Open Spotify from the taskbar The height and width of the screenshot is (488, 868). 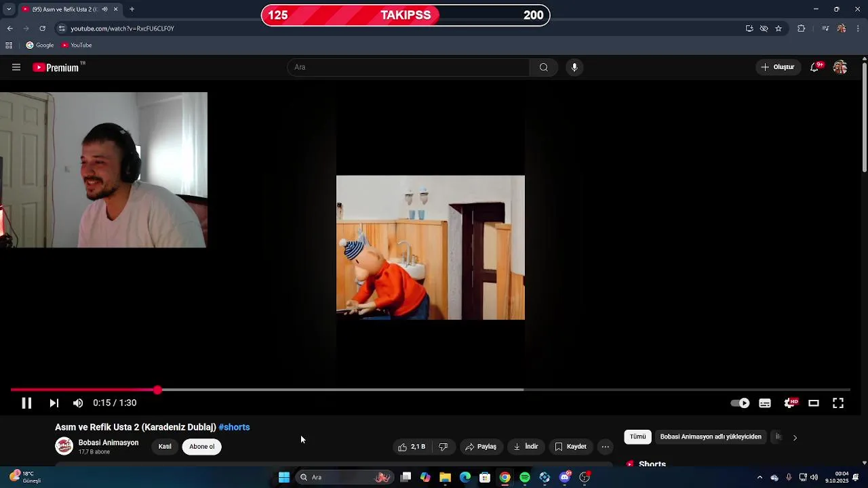pyautogui.click(x=525, y=477)
